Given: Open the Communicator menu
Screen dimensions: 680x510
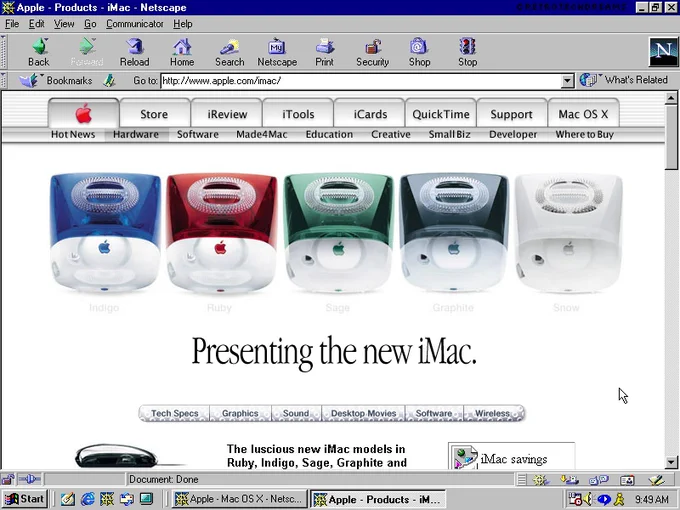Looking at the screenshot, I should point(135,24).
